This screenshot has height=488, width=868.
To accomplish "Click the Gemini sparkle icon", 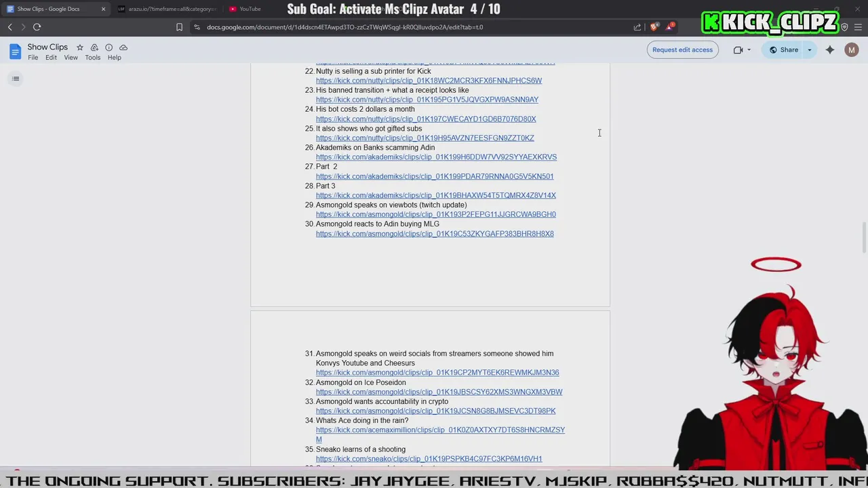I will point(830,49).
